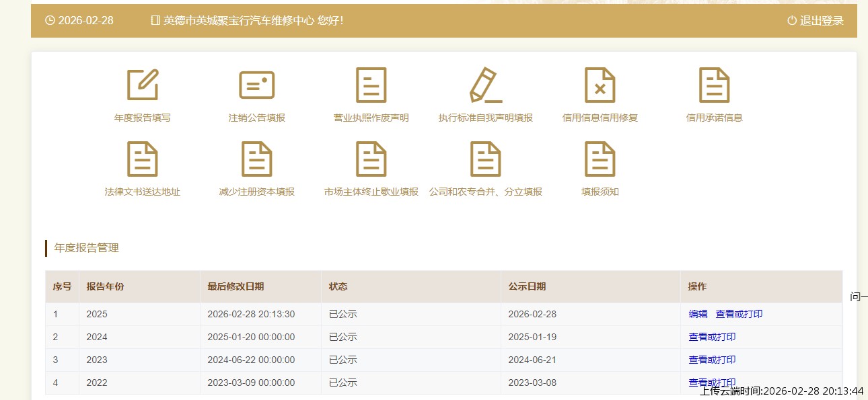Click the 注销公告填报 icon
This screenshot has width=868, height=400.
256,85
